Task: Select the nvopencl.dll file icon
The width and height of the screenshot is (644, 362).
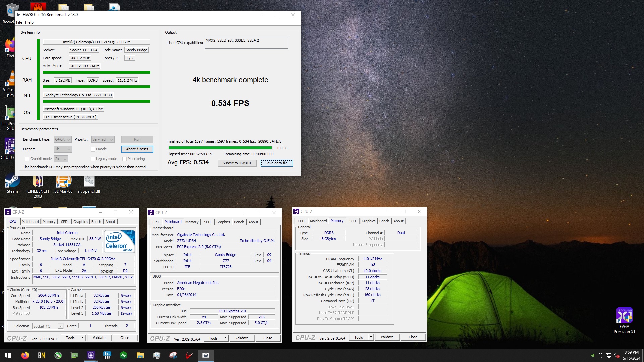Action: [x=89, y=184]
